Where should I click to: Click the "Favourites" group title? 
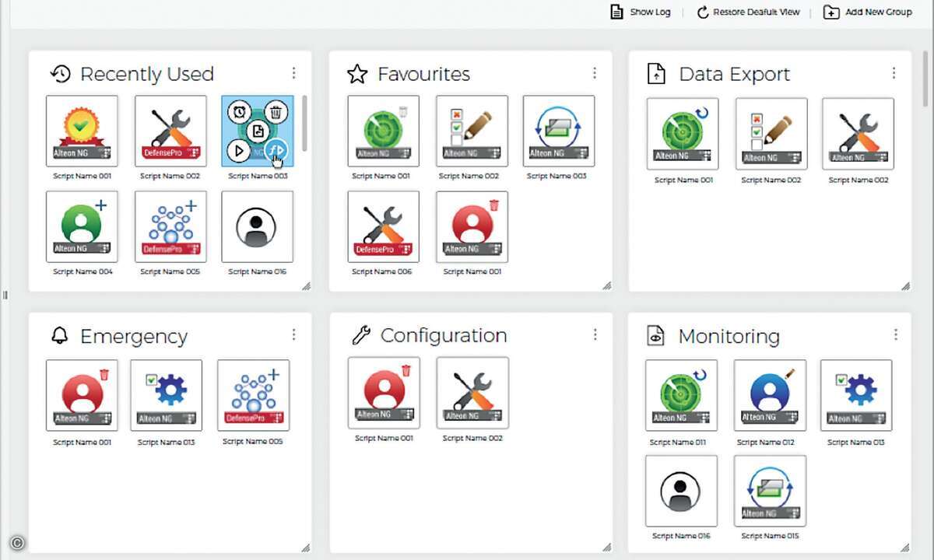(423, 74)
